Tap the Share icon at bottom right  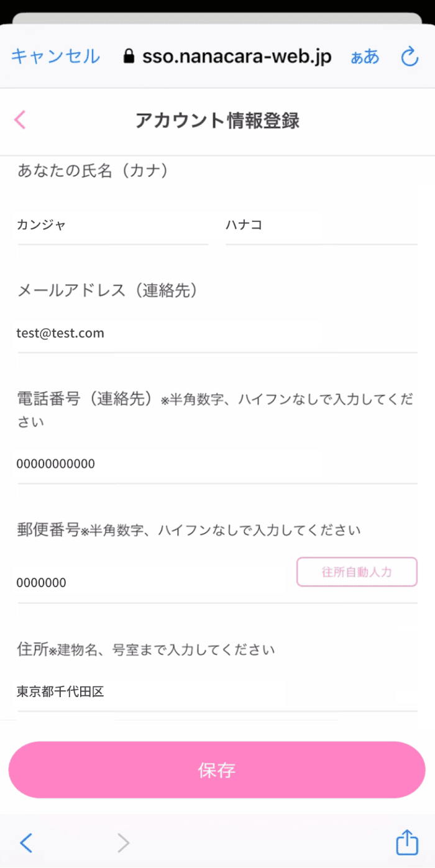click(x=406, y=843)
